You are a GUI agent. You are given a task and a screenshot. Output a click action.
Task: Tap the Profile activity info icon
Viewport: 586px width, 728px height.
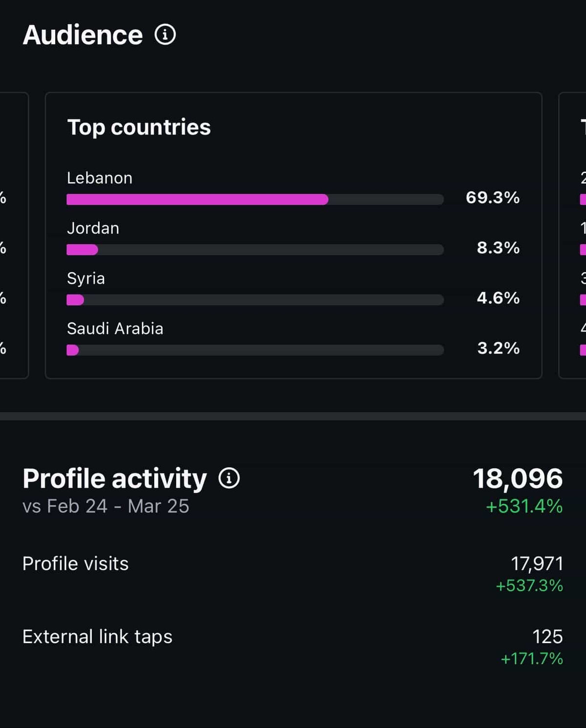(x=229, y=478)
